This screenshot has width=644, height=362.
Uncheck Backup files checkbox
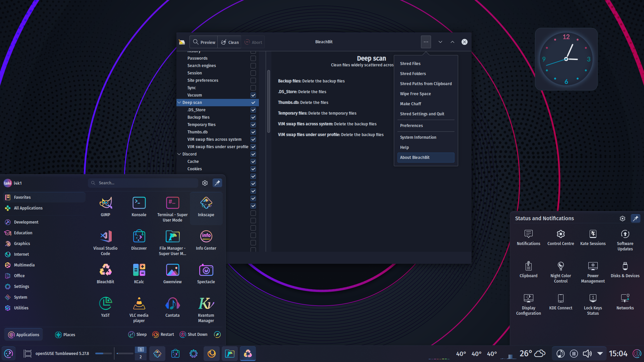click(253, 117)
